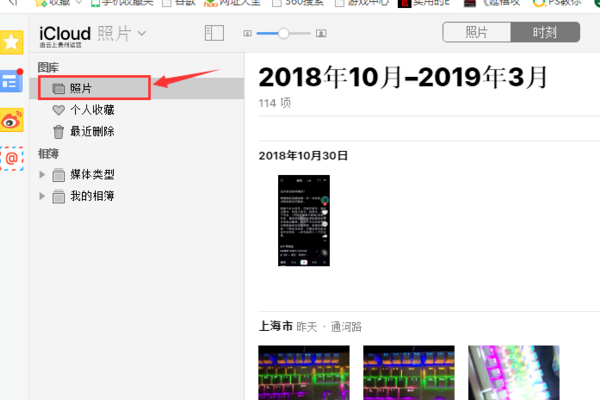Open the Weibo eye sidebar icon
600x400 pixels.
[11, 120]
